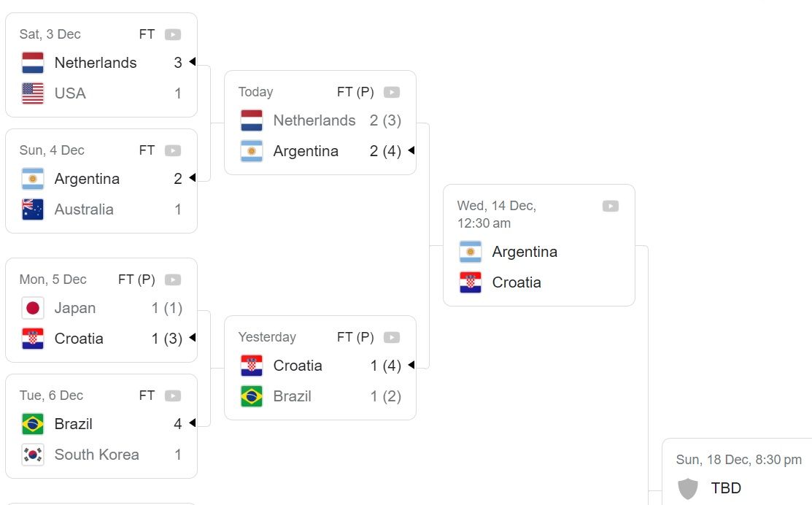This screenshot has width=812, height=505.
Task: Click the Netherlands flag icon
Action: tap(31, 62)
